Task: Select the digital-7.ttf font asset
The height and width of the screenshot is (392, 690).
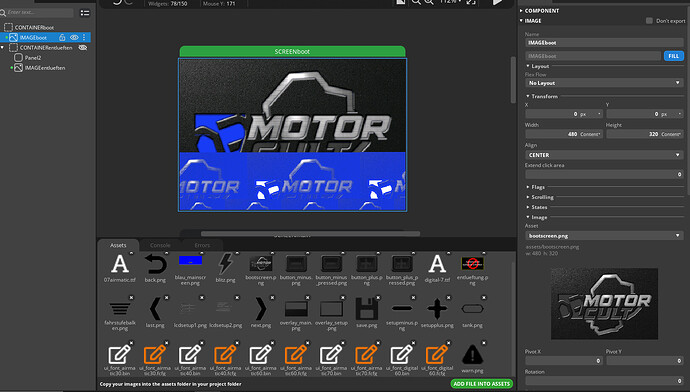Action: pyautogui.click(x=437, y=264)
